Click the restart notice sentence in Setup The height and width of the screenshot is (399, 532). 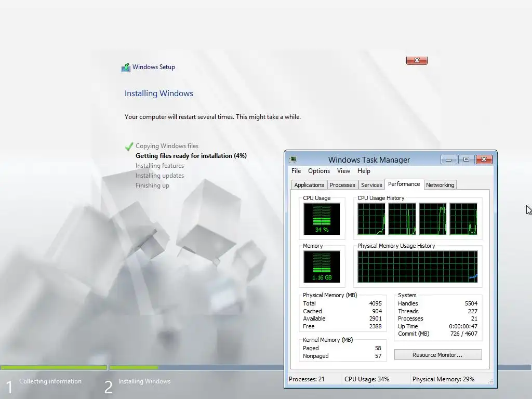[212, 117]
